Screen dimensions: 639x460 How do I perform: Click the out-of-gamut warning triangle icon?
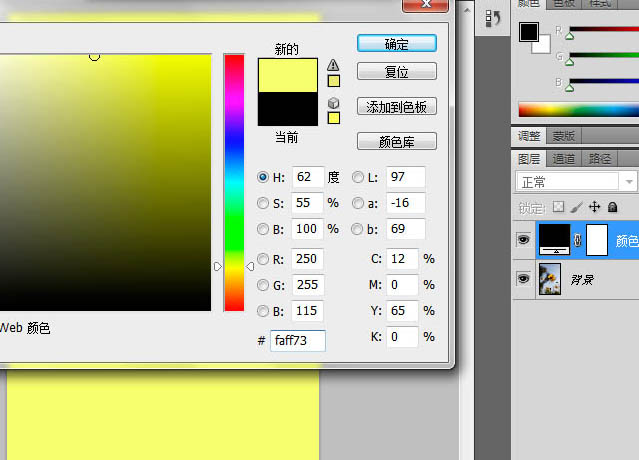coord(334,65)
